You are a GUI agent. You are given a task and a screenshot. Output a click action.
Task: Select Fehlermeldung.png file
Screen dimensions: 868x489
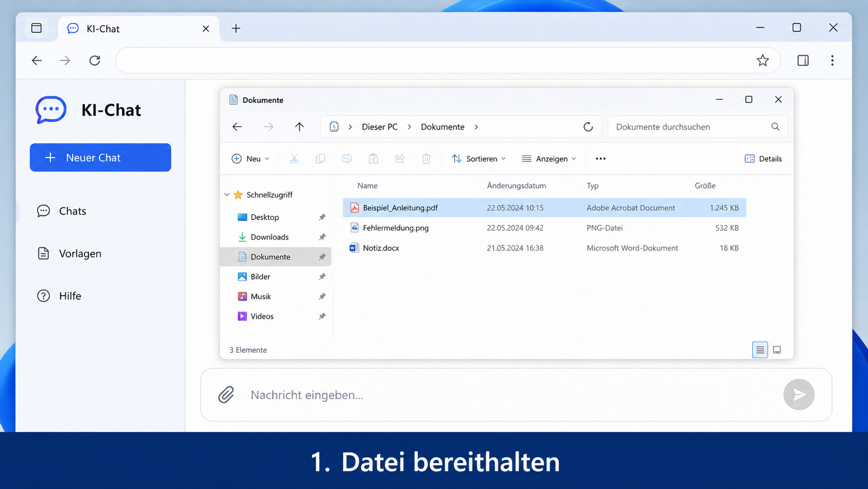point(544,228)
